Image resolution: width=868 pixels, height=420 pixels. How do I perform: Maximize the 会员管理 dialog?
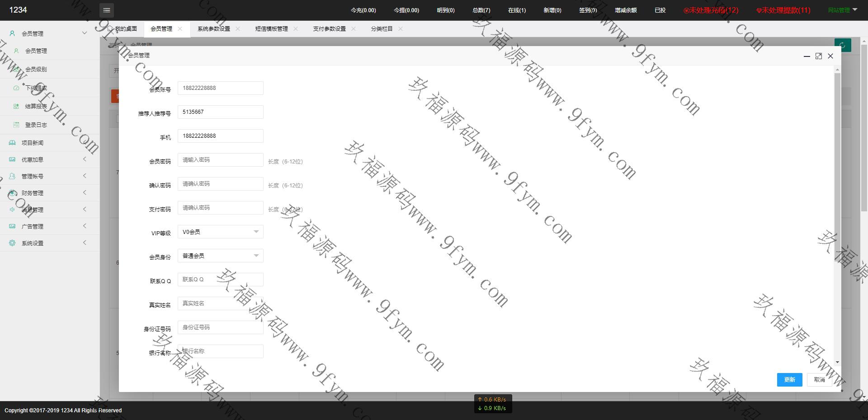click(818, 56)
